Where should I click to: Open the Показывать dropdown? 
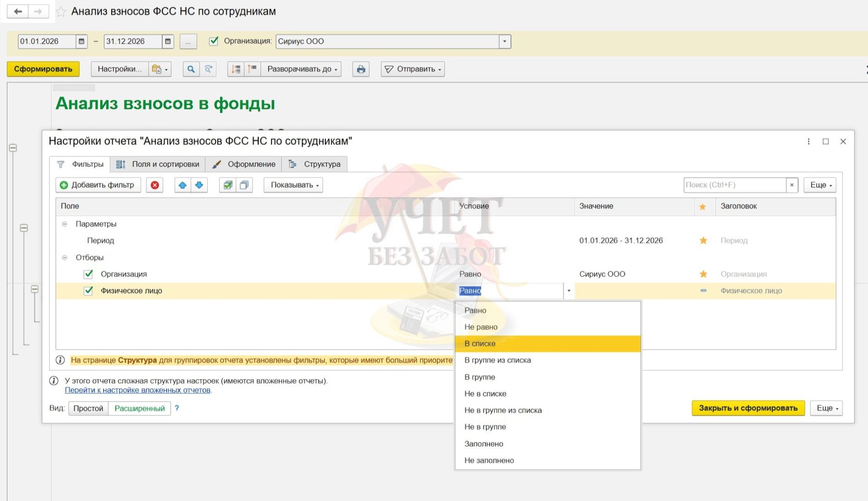click(x=293, y=185)
